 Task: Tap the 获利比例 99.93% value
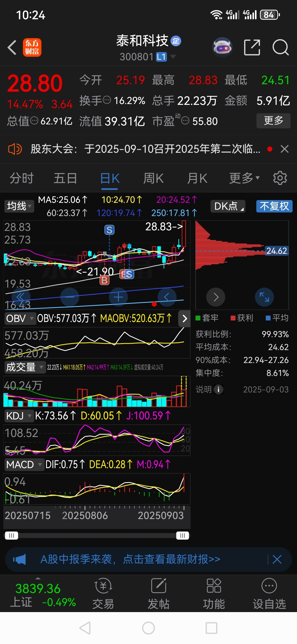pos(275,334)
